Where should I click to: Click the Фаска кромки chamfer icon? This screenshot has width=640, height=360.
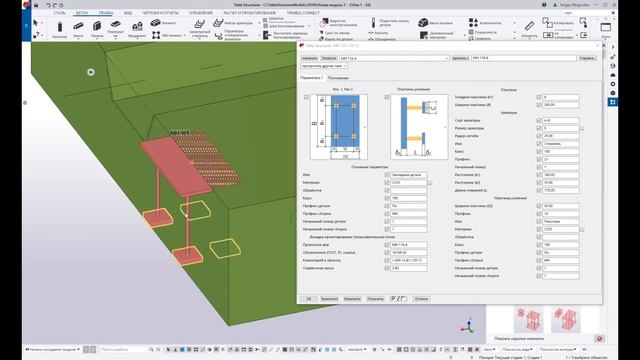click(x=423, y=22)
